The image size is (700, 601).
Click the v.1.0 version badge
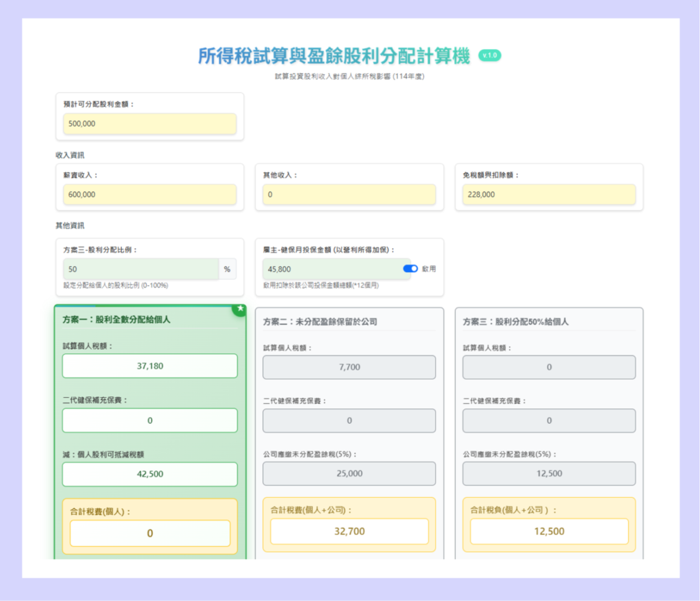pyautogui.click(x=489, y=55)
